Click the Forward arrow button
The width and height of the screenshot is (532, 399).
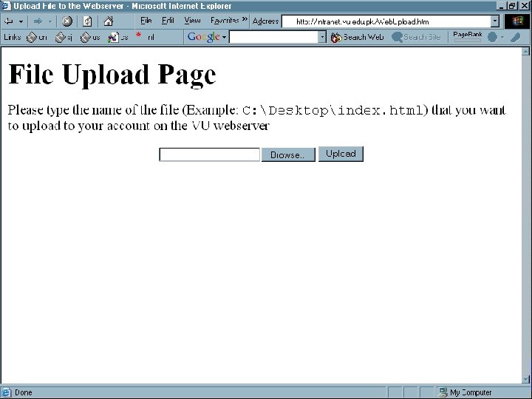(x=38, y=21)
